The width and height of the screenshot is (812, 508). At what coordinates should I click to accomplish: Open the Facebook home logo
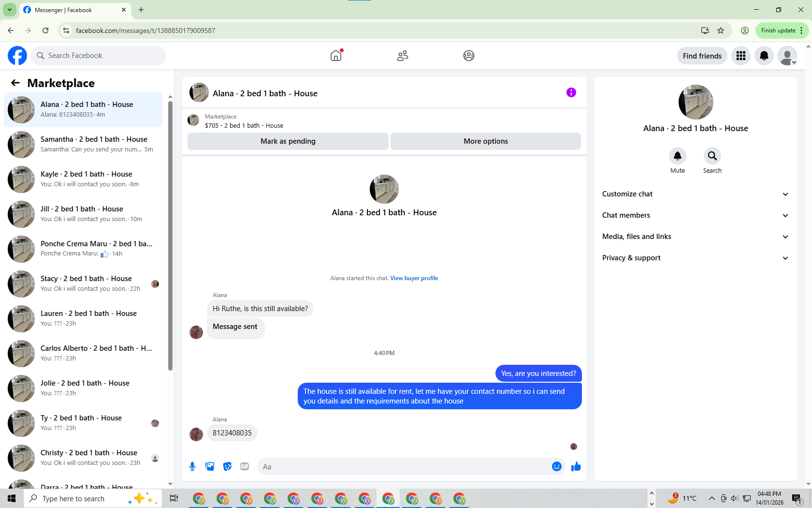[17, 56]
